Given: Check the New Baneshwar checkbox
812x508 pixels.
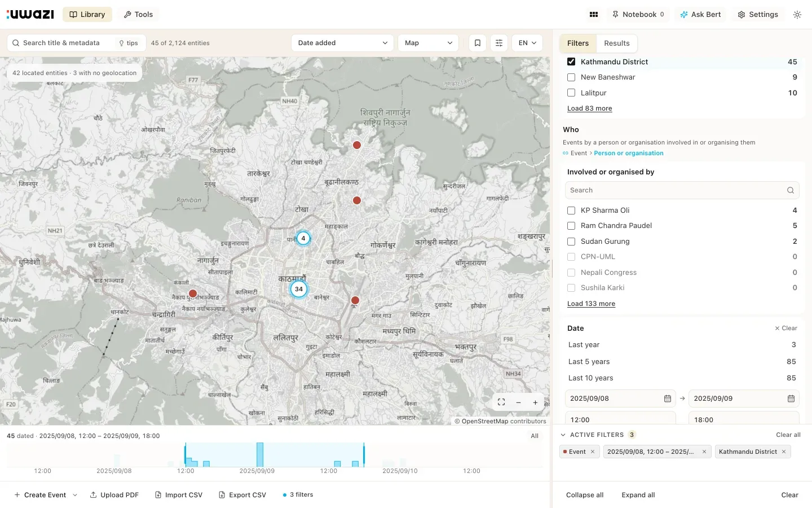Looking at the screenshot, I should tap(571, 77).
